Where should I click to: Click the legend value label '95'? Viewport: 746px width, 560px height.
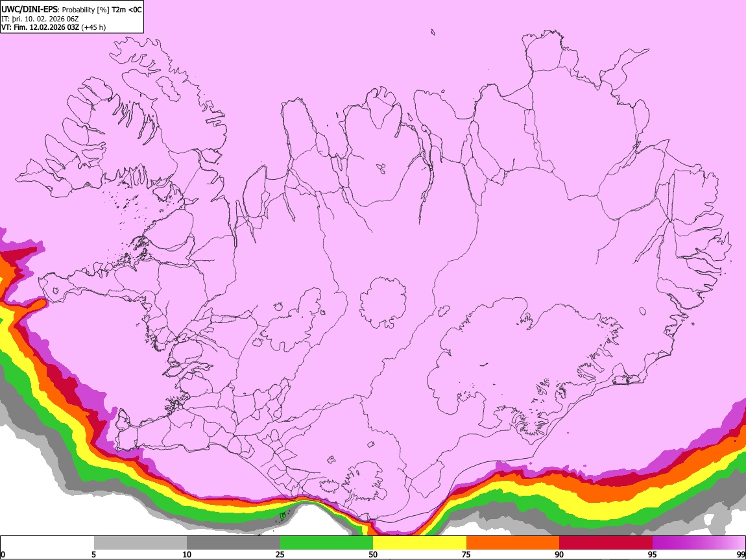click(653, 555)
